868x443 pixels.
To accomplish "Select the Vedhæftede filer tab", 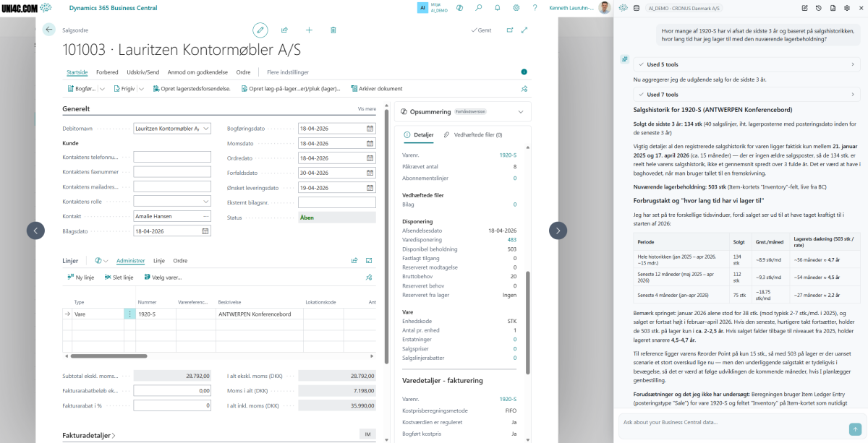I will [473, 134].
